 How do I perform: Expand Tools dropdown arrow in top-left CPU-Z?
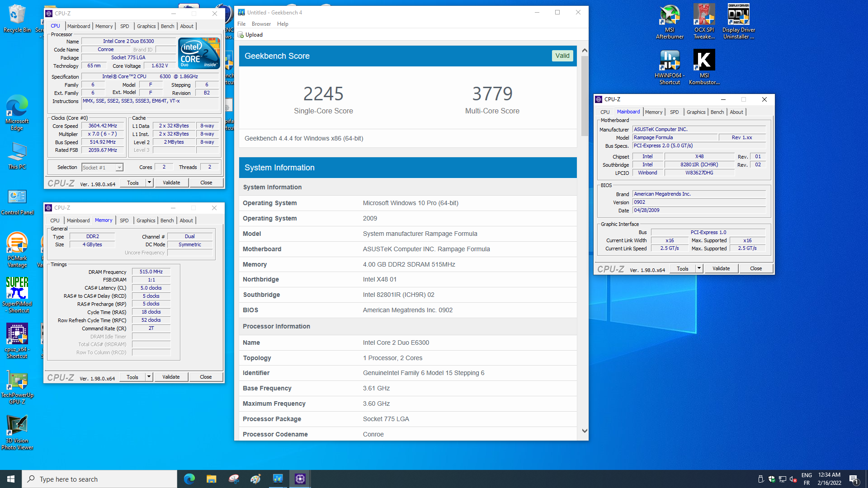tap(149, 183)
